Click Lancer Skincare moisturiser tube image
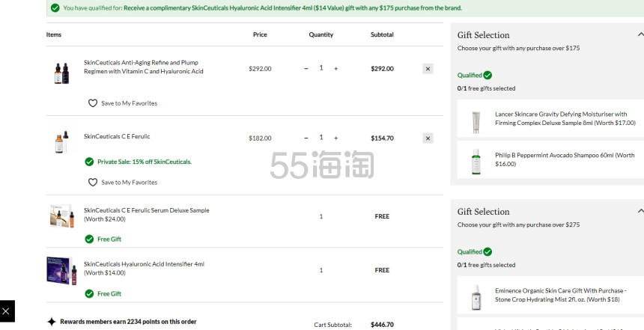The width and height of the screenshot is (644, 330). point(476,122)
